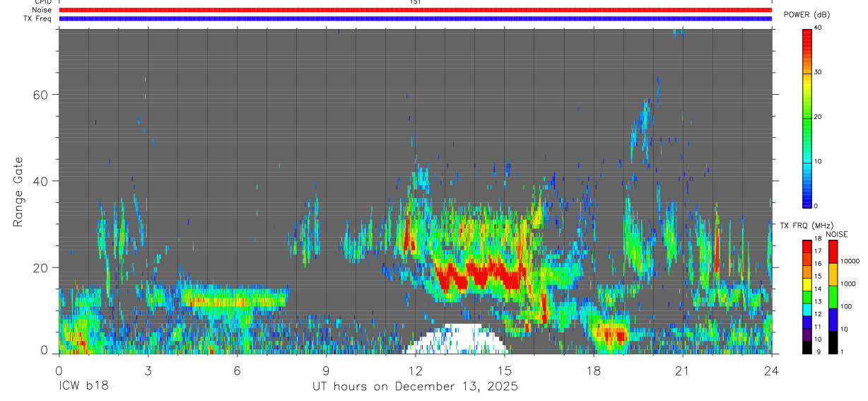The width and height of the screenshot is (868, 401).
Task: Click the purple block in the TX FRQ legend
Action: click(x=807, y=334)
